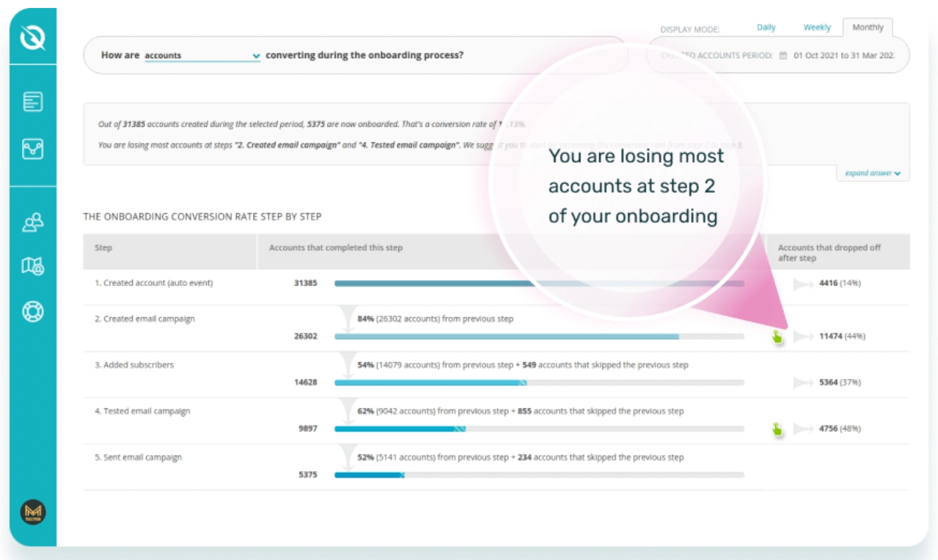938x560 pixels.
Task: Open the accounts dropdown in the question
Action: tap(202, 56)
